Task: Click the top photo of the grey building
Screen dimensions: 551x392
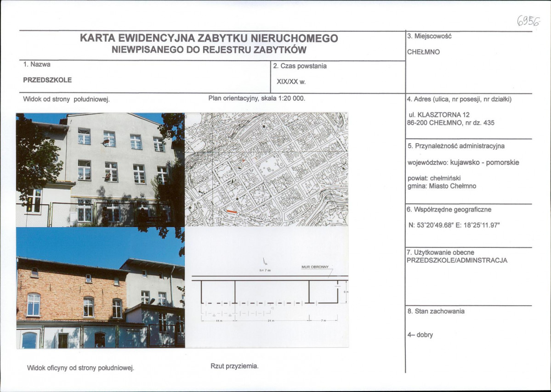Action: (x=100, y=170)
